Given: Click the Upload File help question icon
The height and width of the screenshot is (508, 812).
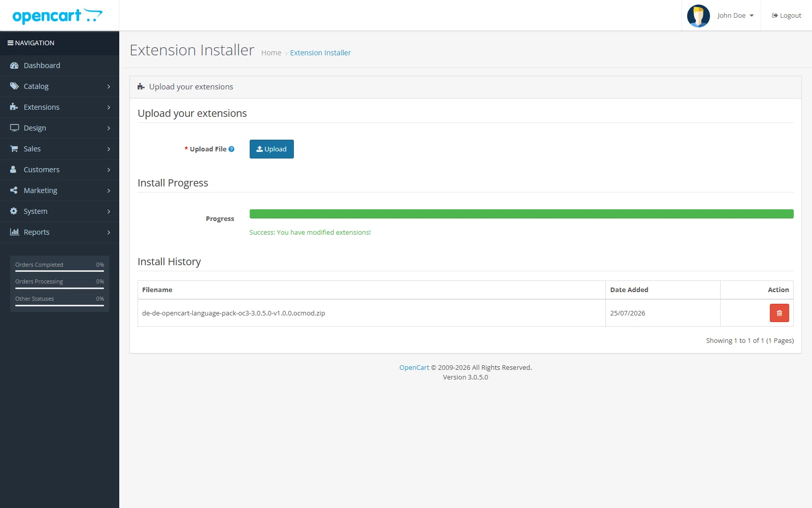Looking at the screenshot, I should point(231,149).
